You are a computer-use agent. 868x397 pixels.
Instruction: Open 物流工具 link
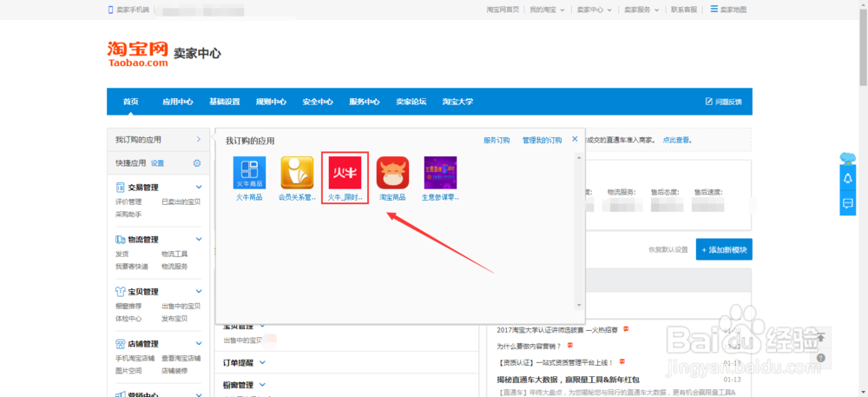coord(174,254)
